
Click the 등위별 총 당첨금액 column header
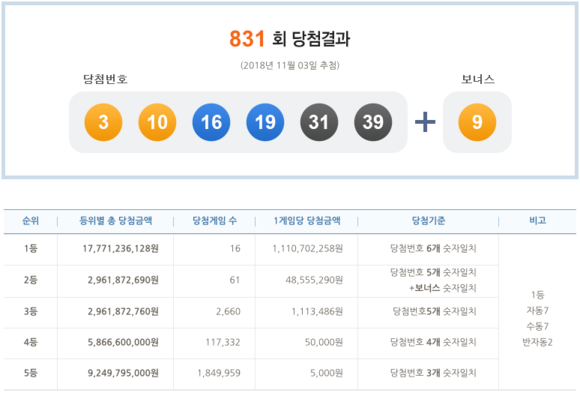click(116, 221)
